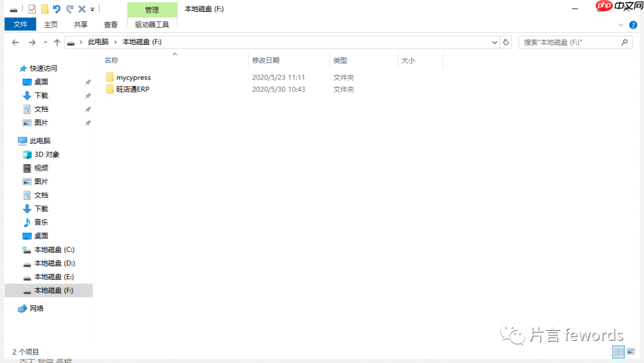Open recent locations dropdown arrow
644x363 pixels.
pos(45,42)
